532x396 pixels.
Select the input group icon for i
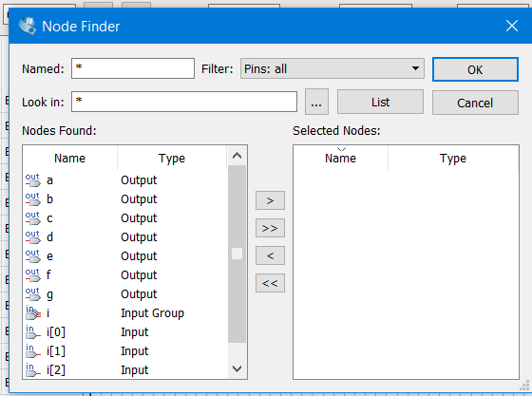33,313
